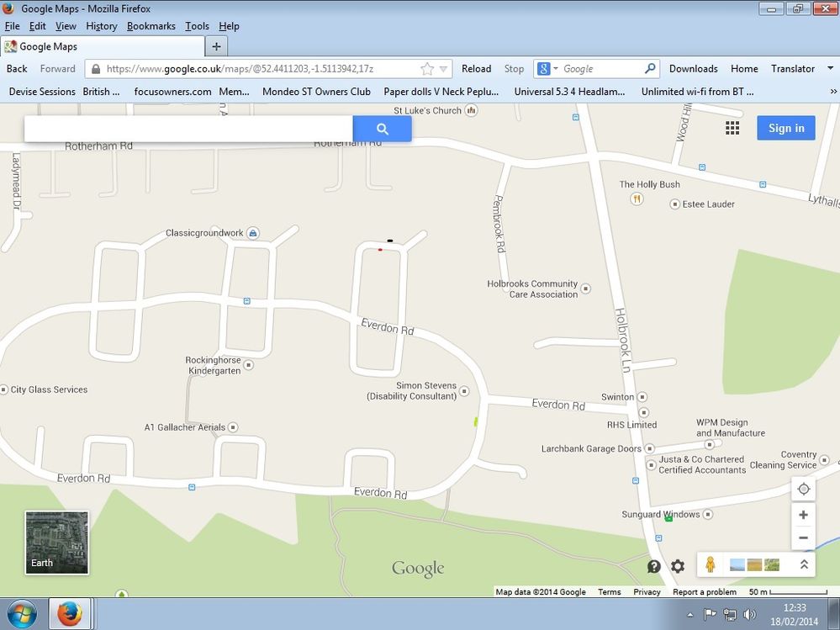Bookmark this page with the star icon
840x630 pixels.
pyautogui.click(x=427, y=69)
